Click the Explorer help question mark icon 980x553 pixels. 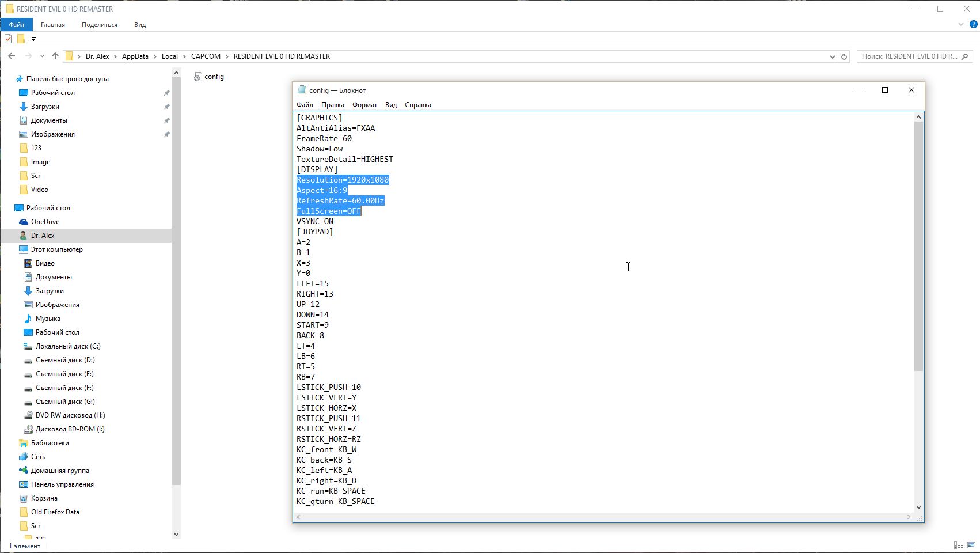click(974, 25)
